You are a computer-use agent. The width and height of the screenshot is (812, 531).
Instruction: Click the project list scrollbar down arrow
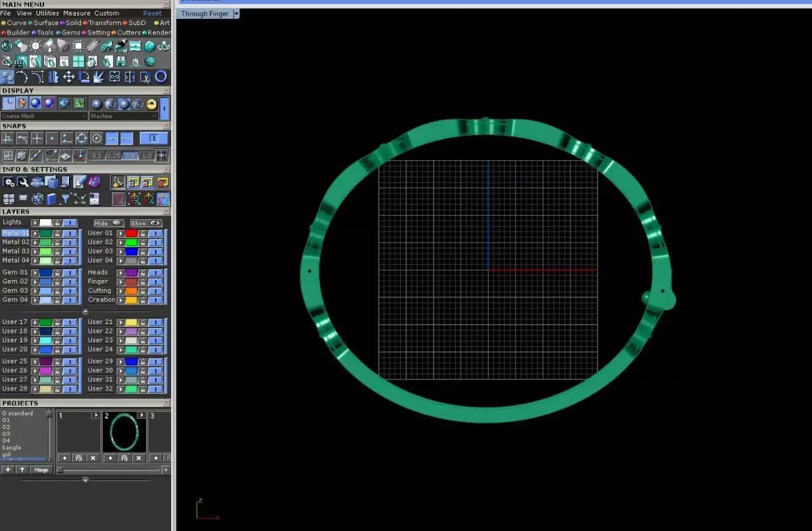[49, 460]
